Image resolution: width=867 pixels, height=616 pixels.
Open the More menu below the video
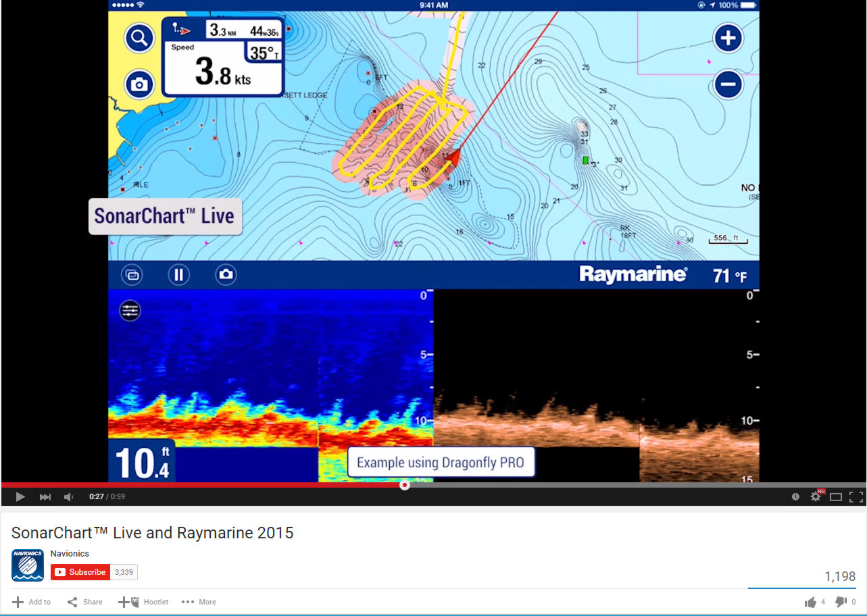199,602
